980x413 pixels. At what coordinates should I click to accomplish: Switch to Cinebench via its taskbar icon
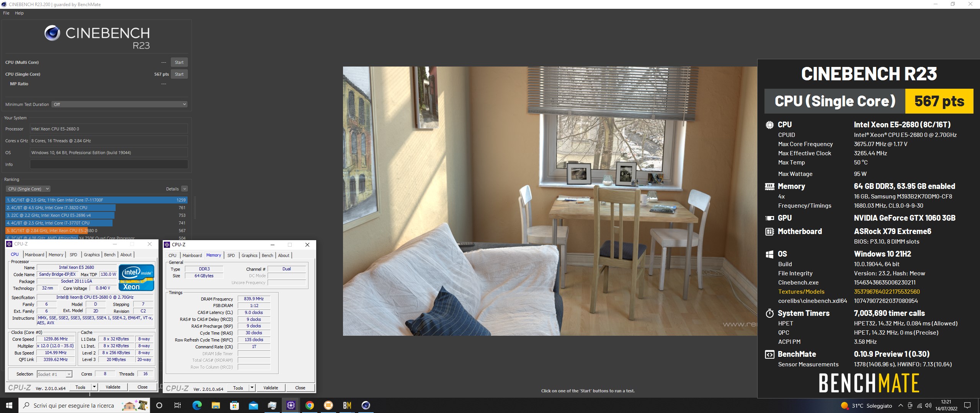point(366,405)
